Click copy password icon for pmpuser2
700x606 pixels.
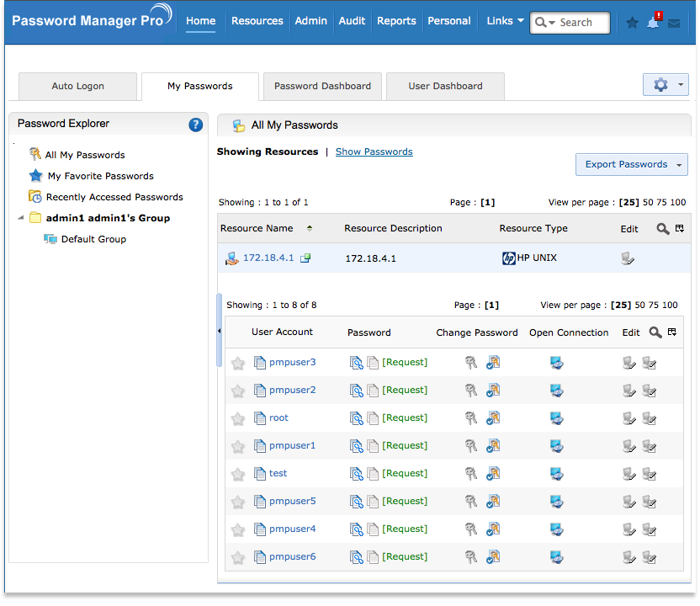tap(373, 391)
